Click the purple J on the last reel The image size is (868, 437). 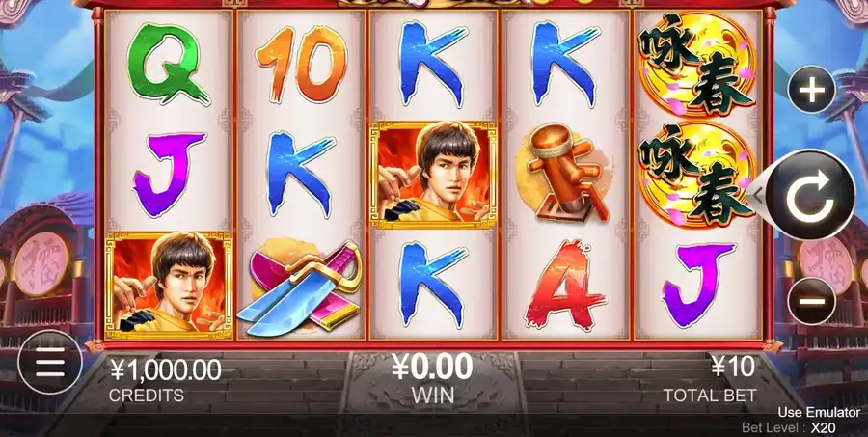[x=698, y=285]
